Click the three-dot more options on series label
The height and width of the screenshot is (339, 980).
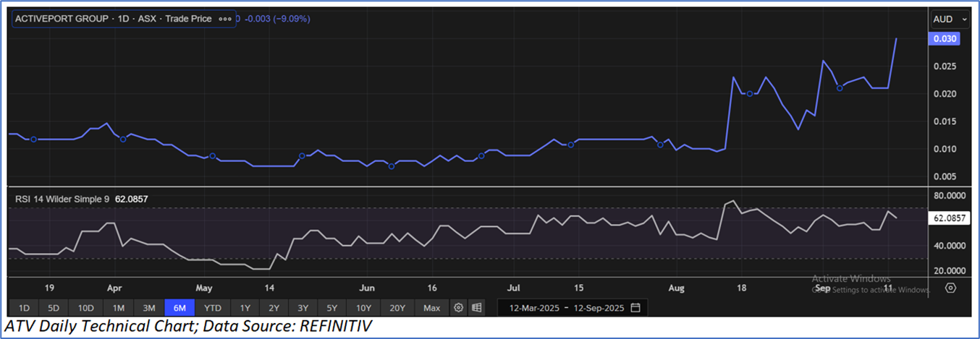[x=226, y=19]
